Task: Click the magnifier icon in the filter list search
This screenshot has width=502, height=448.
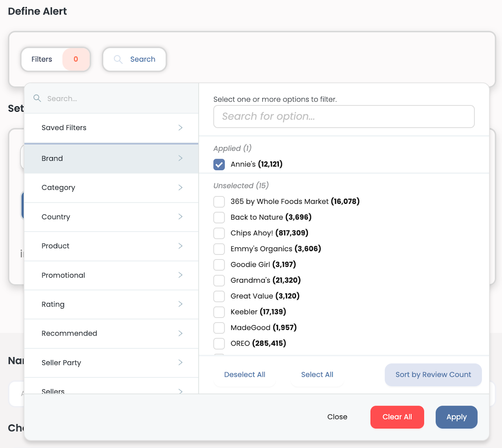Action: click(x=37, y=98)
